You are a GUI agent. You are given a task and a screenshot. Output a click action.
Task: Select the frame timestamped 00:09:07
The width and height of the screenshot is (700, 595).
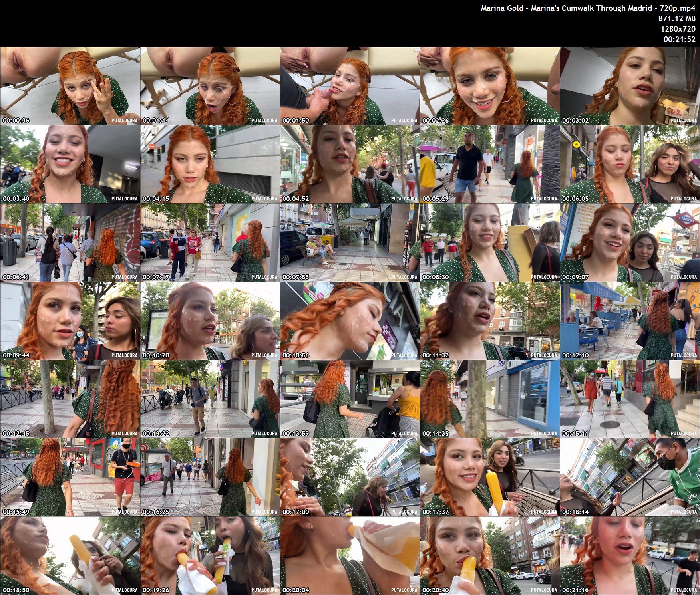pos(630,242)
